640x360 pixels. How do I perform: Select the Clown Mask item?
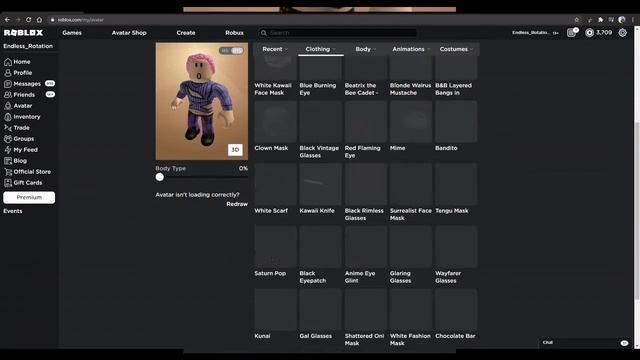(x=276, y=126)
